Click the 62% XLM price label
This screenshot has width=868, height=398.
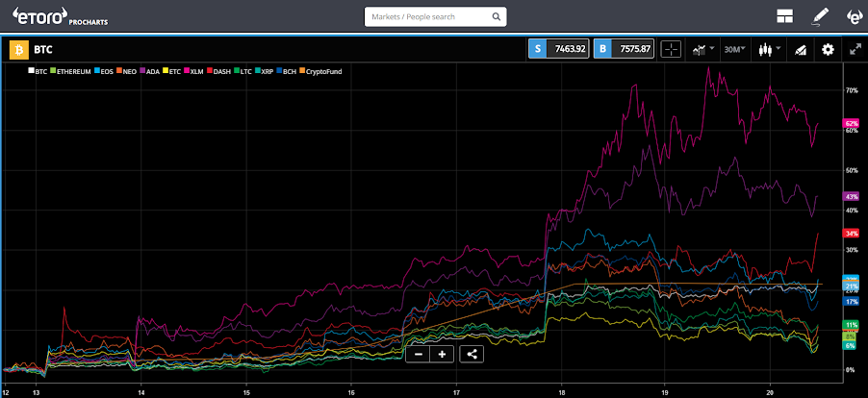[x=851, y=123]
